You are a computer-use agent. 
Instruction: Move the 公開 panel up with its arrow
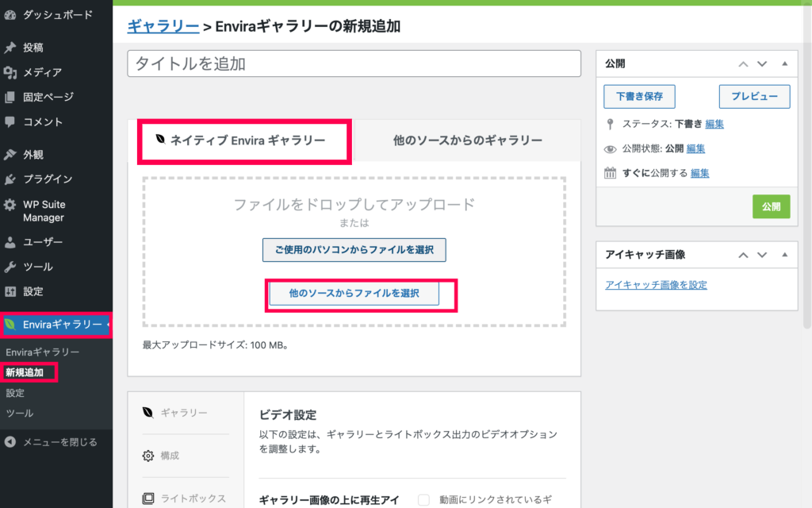pyautogui.click(x=743, y=63)
